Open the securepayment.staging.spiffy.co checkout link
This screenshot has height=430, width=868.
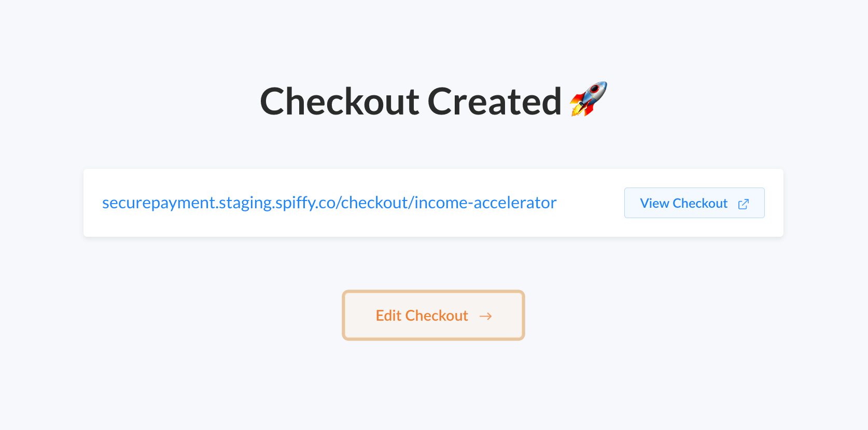point(329,203)
